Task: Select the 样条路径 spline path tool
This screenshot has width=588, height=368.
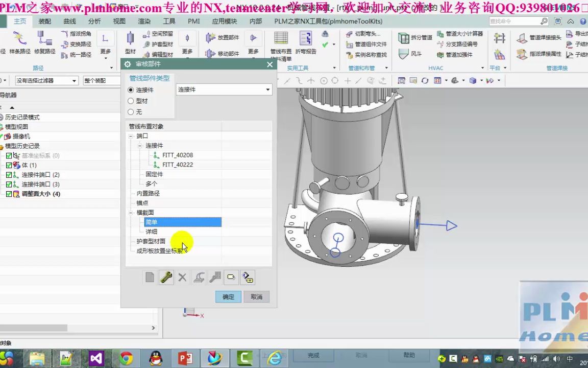Action: (19, 42)
